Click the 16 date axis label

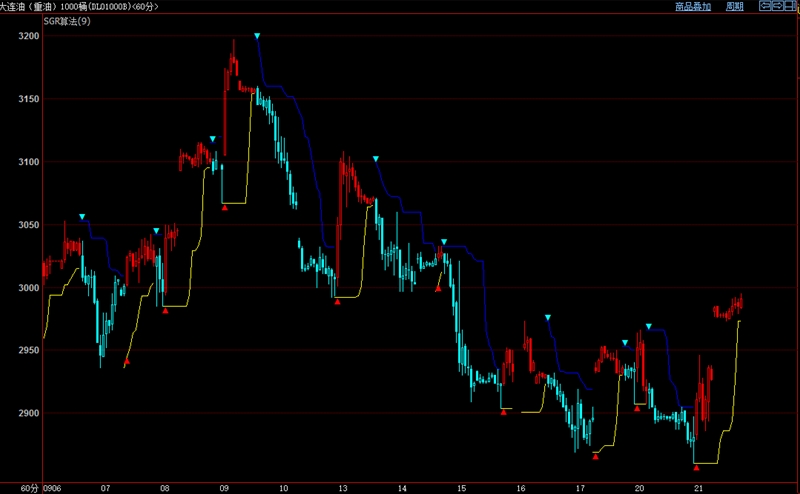520,488
